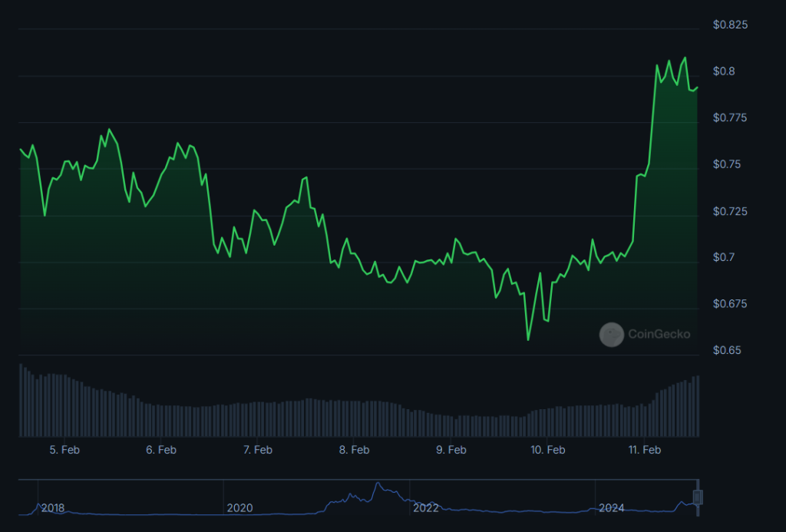Click the '9. Feb' date label
Image resolution: width=786 pixels, height=532 pixels.
[451, 450]
